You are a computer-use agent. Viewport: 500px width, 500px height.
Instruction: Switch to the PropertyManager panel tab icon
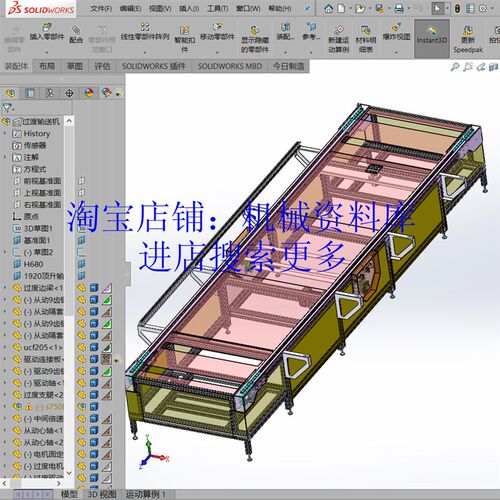click(x=30, y=93)
